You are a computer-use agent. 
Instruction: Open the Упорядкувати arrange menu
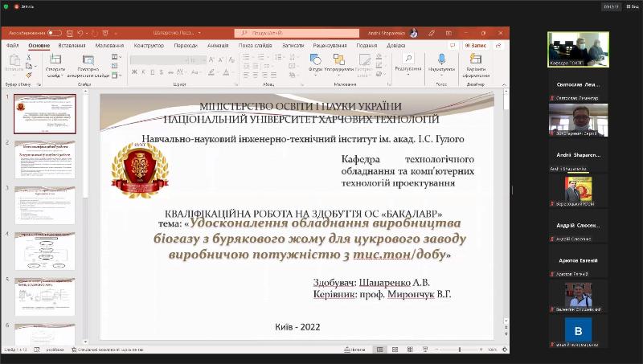click(338, 63)
